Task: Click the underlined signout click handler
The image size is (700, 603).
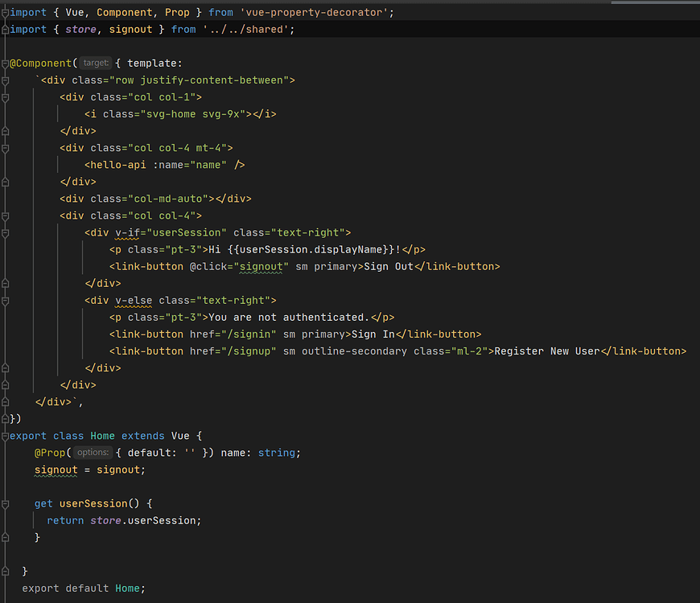Action: coord(261,266)
